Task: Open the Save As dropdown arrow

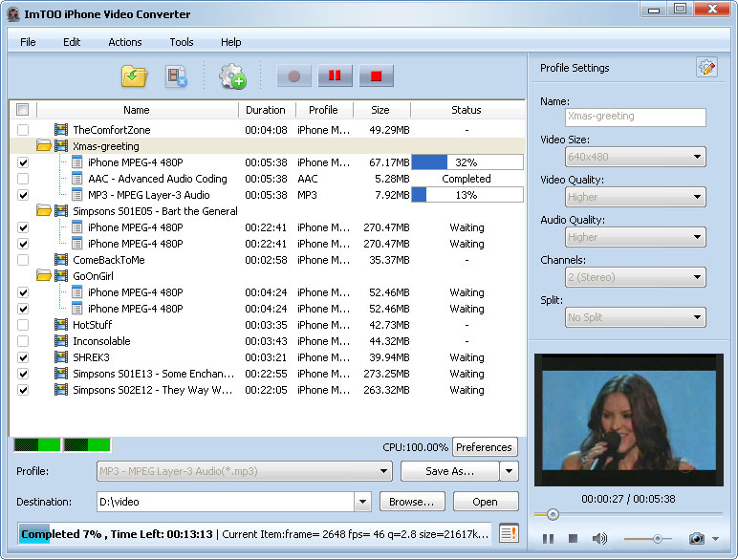Action: tap(510, 471)
